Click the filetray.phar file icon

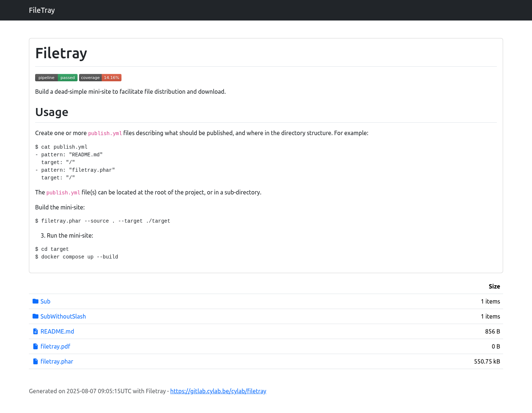click(x=35, y=361)
